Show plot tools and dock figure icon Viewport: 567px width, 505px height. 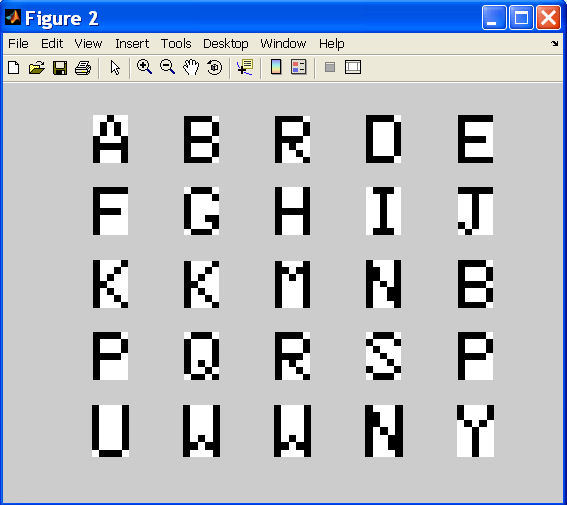pyautogui.click(x=353, y=67)
